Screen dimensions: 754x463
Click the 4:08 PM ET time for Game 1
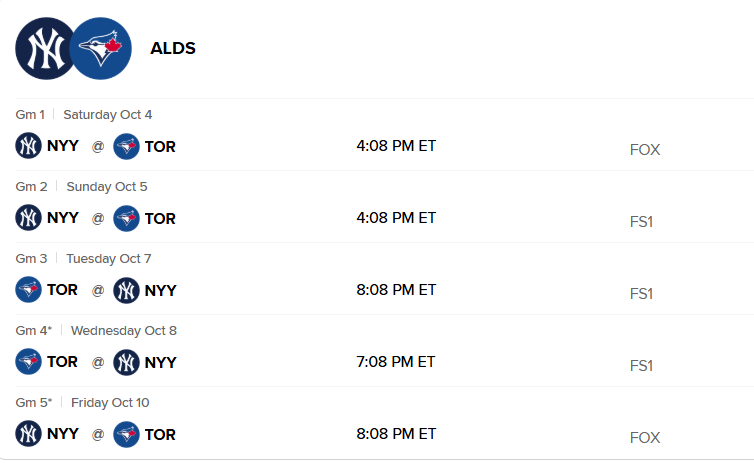[x=396, y=146]
